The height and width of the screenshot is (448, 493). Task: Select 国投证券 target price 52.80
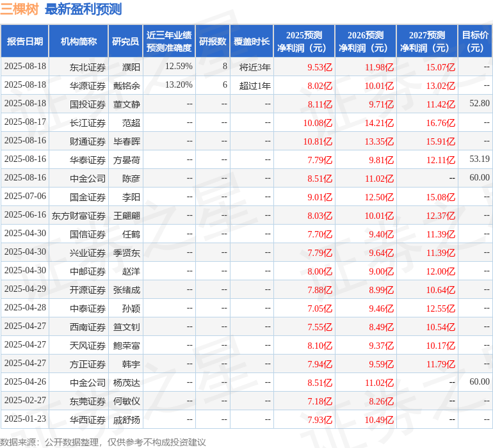[x=480, y=104]
